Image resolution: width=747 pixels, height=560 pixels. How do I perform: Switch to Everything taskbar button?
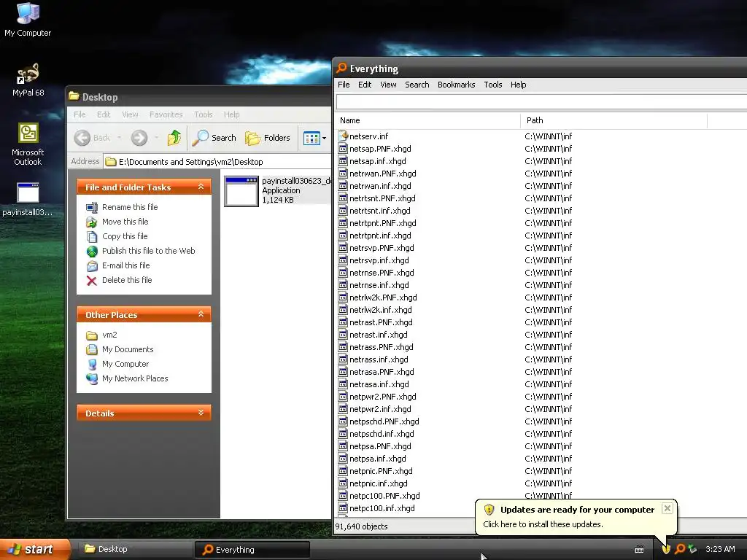[252, 550]
